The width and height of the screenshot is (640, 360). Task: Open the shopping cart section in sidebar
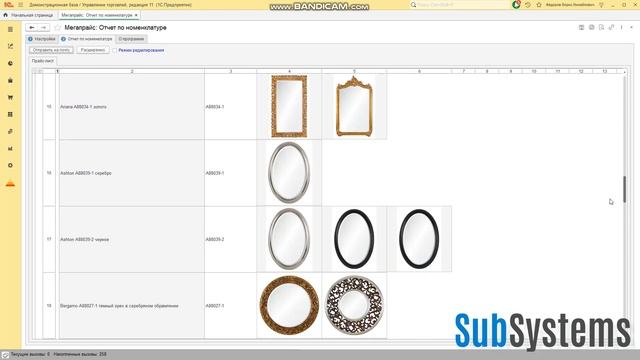point(11,98)
